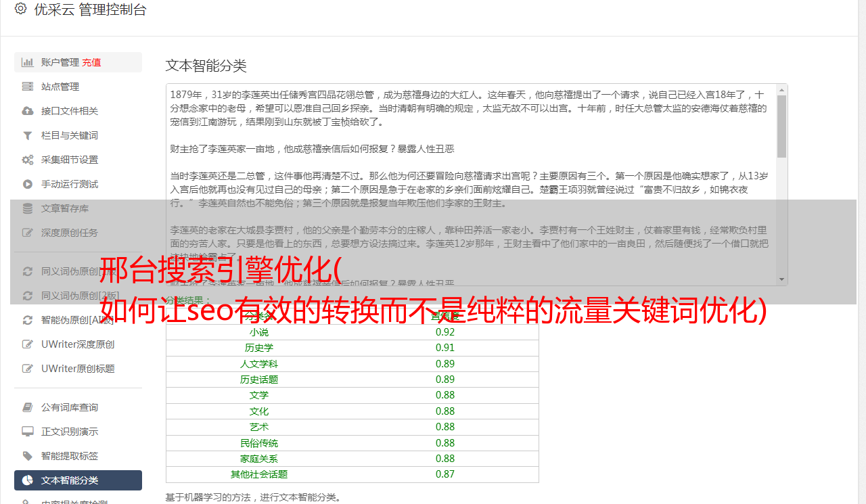The width and height of the screenshot is (866, 504).
Task: Click the 家庭关系 category cell
Action: pyautogui.click(x=259, y=459)
